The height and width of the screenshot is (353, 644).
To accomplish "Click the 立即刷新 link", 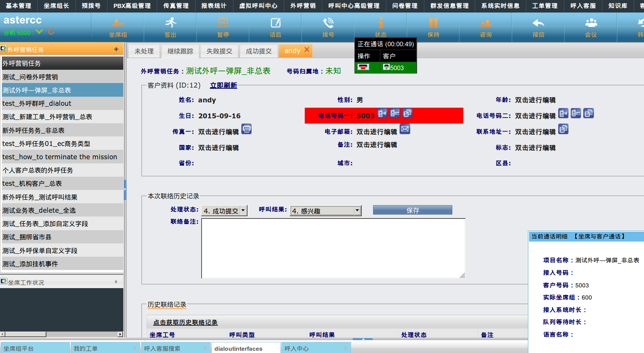I will click(224, 85).
